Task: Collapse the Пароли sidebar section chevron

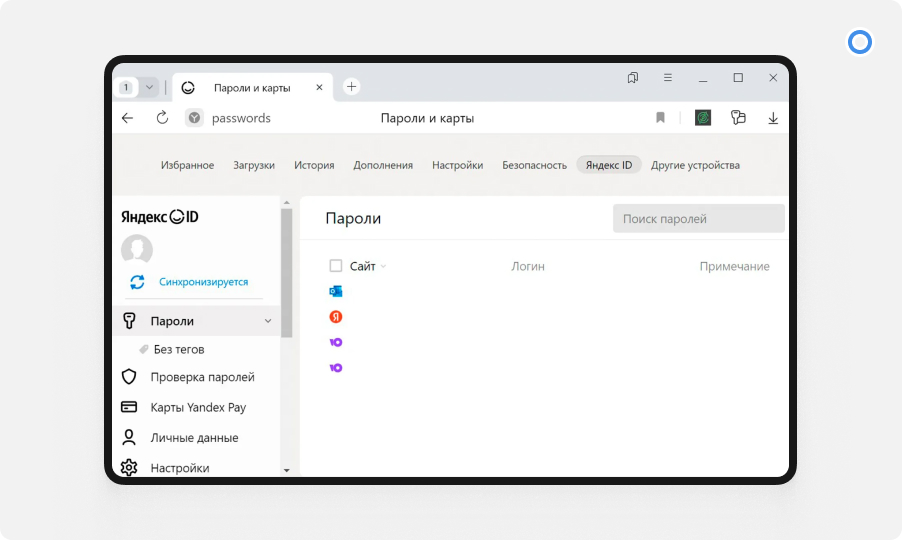Action: tap(267, 321)
